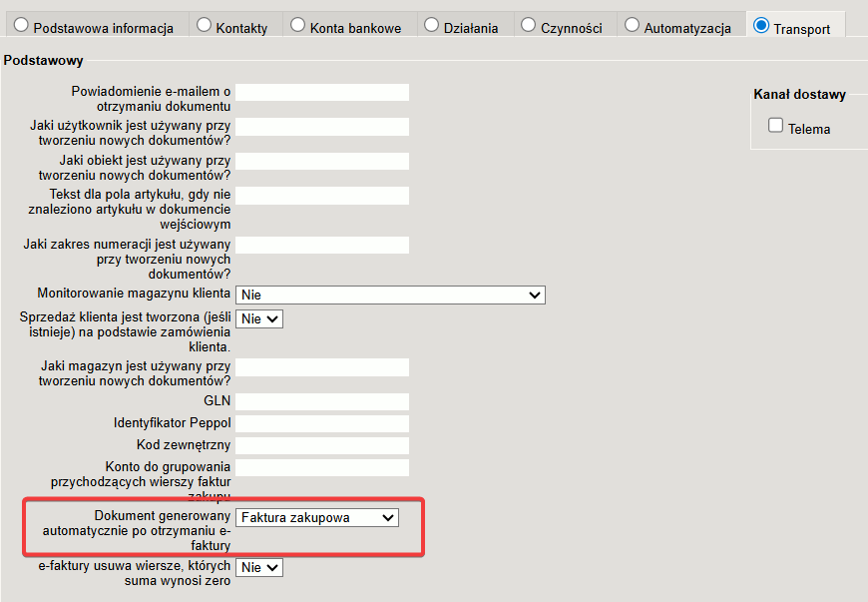The height and width of the screenshot is (602, 868).
Task: Open the Sprzedaż klienta jest tworzona dropdown
Action: tap(259, 318)
